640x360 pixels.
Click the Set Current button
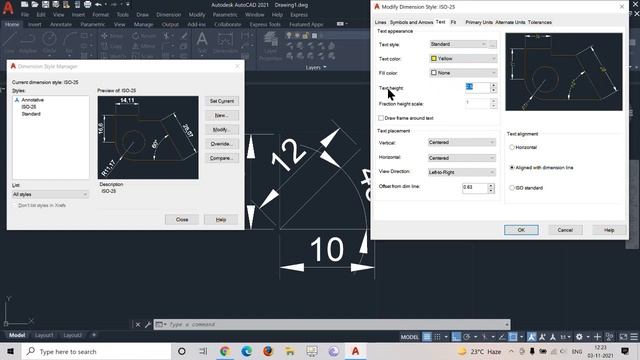click(x=222, y=101)
